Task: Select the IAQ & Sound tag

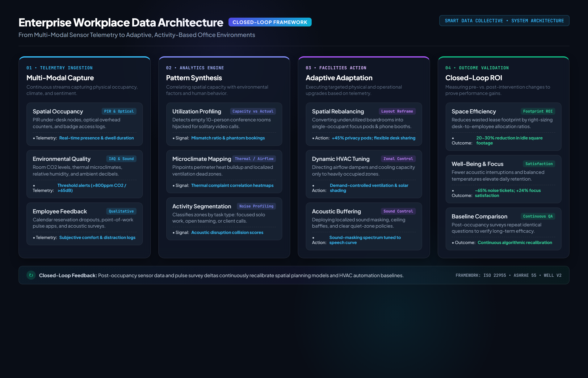Action: pyautogui.click(x=121, y=159)
